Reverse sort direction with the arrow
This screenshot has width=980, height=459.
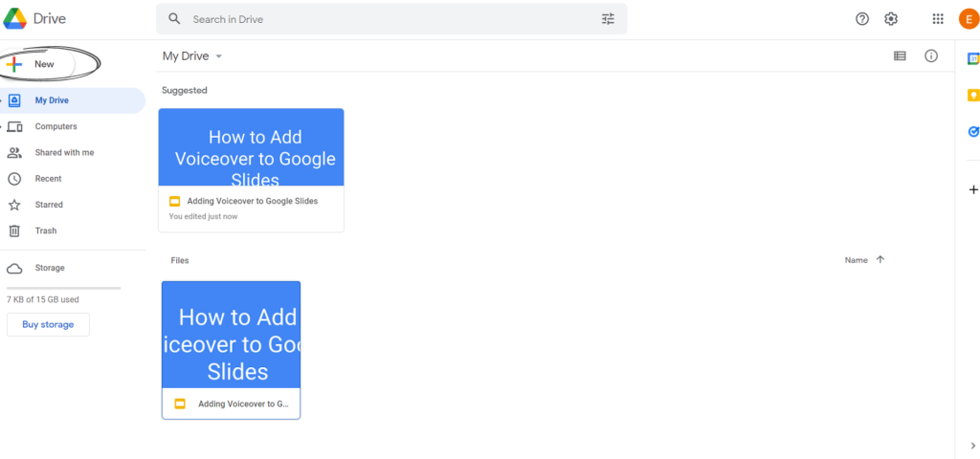[880, 260]
